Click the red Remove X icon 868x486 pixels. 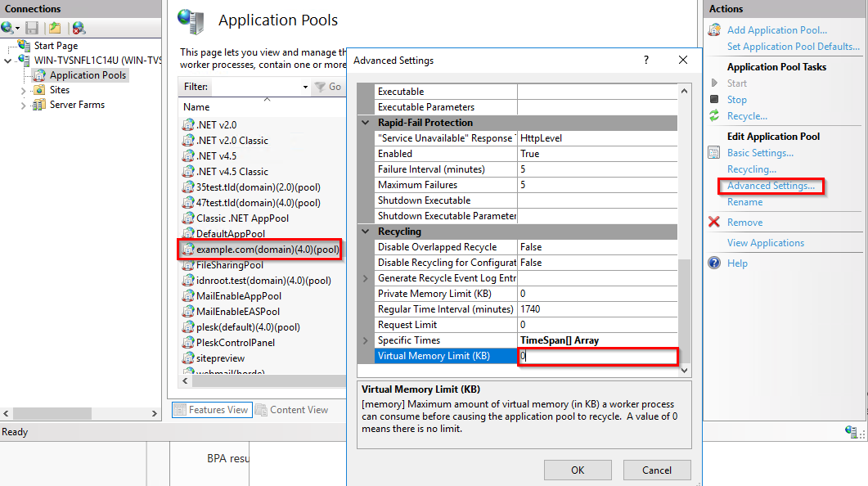coord(714,223)
